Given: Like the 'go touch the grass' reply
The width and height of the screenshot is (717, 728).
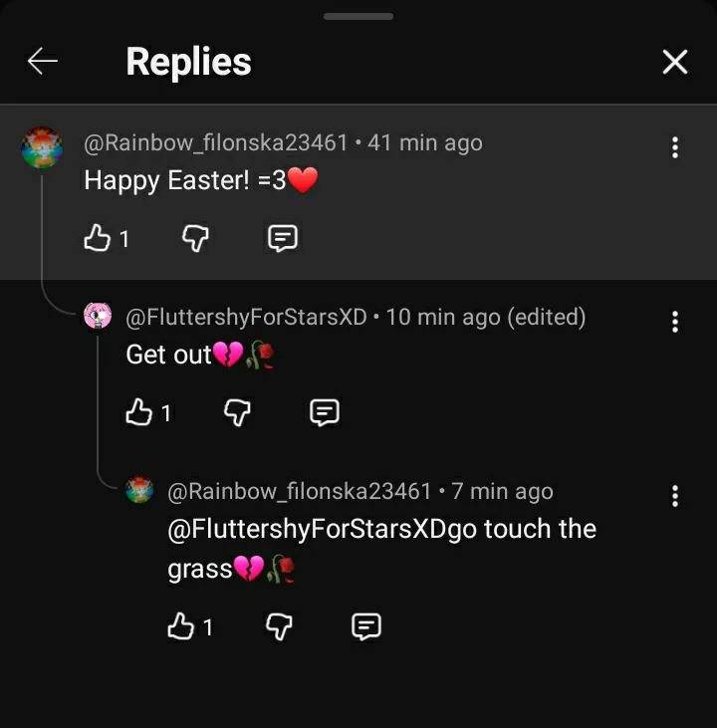Looking at the screenshot, I should [181, 626].
